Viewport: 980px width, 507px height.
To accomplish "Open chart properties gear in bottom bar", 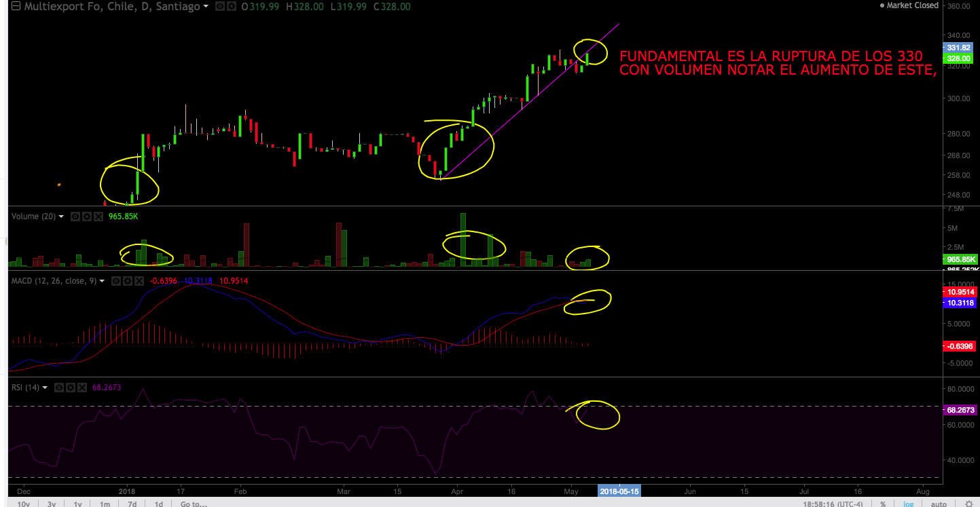I will pyautogui.click(x=968, y=504).
